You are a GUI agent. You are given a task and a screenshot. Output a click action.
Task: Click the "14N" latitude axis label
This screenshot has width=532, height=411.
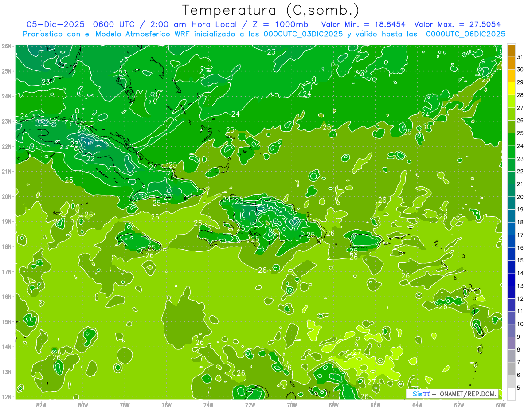7,347
